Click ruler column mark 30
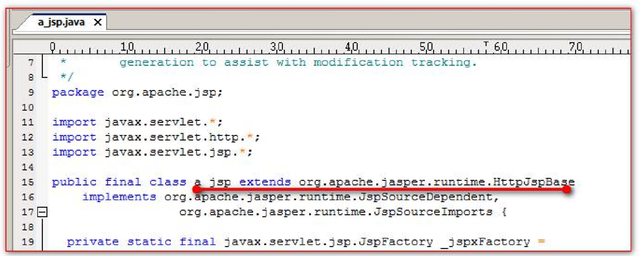The width and height of the screenshot is (644, 256). pyautogui.click(x=277, y=47)
